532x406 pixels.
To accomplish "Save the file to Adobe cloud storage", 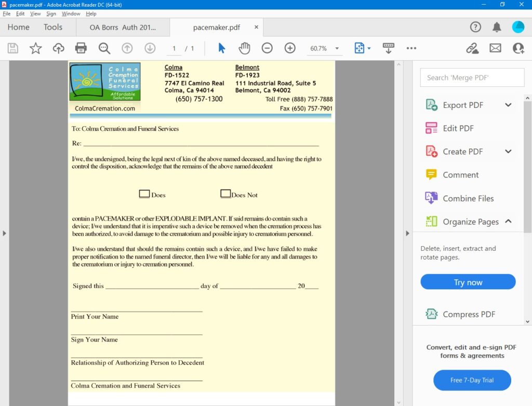I will [x=58, y=48].
